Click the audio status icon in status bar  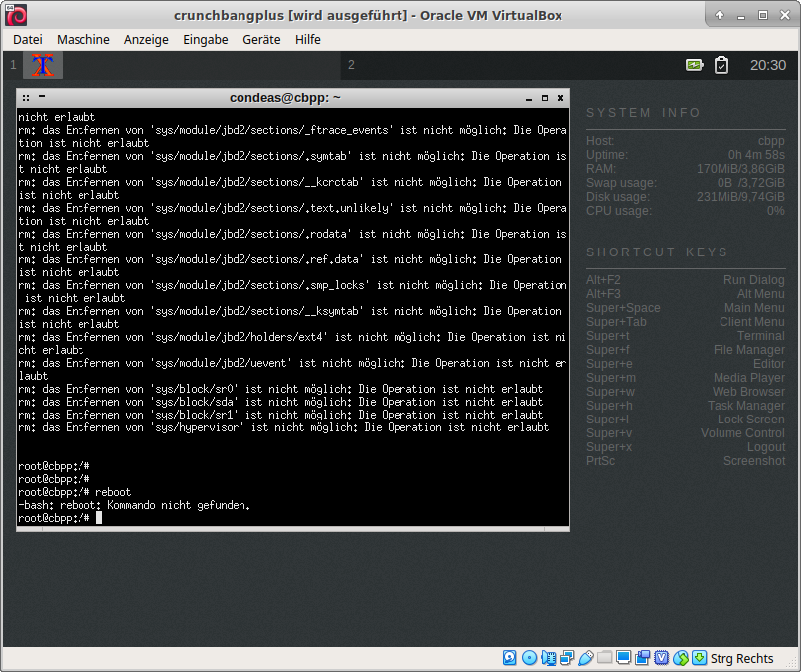548,658
